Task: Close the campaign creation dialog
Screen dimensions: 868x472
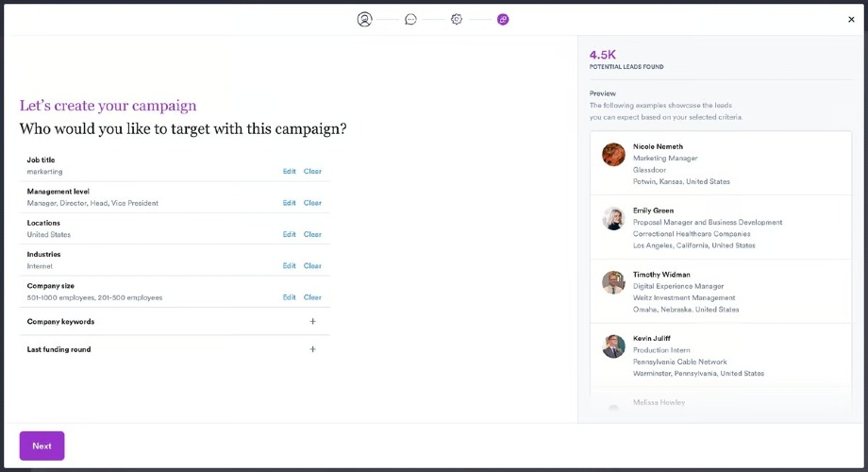Action: 851,20
